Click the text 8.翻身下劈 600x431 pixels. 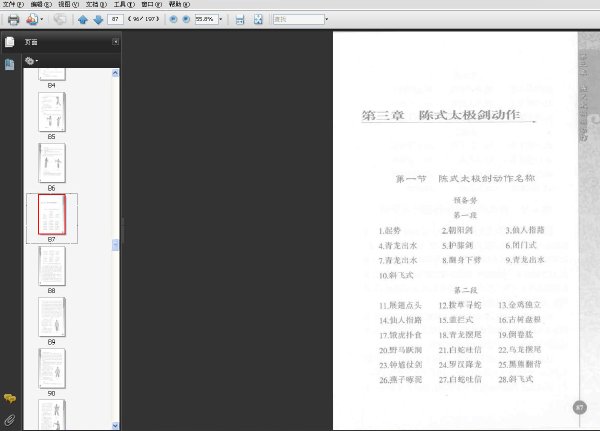point(461,260)
